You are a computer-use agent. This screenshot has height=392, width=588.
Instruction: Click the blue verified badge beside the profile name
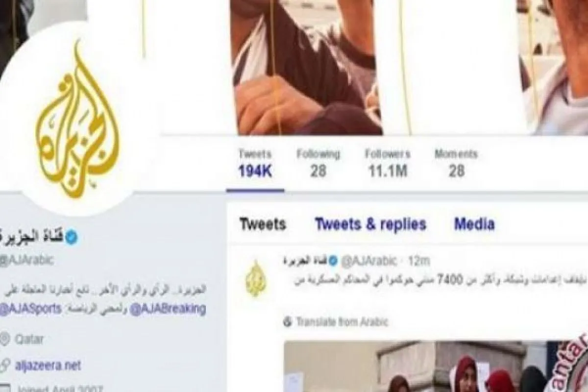(x=72, y=238)
